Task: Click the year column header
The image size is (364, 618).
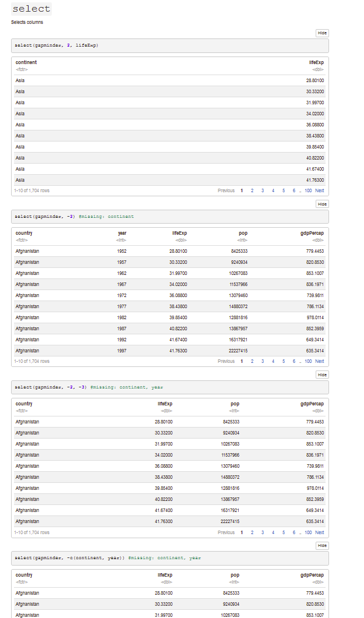Action: (x=122, y=233)
